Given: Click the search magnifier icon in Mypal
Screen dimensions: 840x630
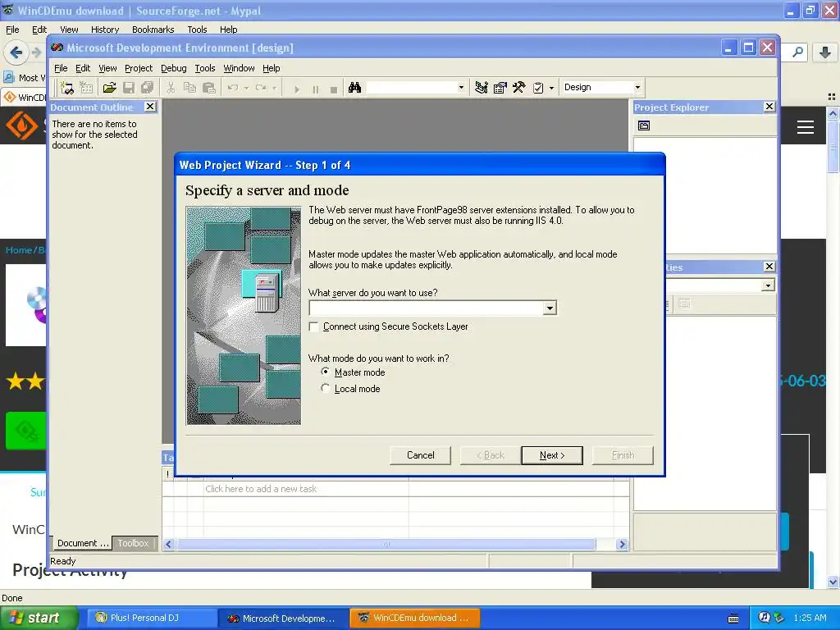Looking at the screenshot, I should [797, 52].
